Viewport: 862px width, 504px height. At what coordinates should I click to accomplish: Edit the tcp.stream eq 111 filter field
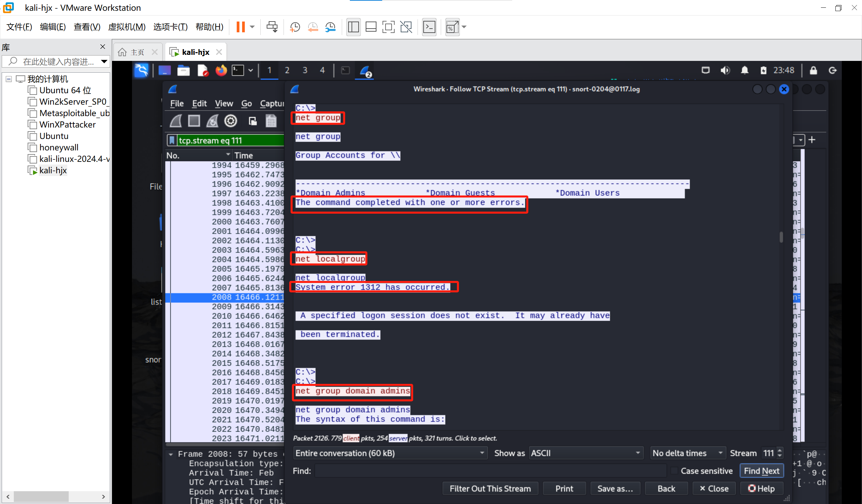pyautogui.click(x=231, y=140)
